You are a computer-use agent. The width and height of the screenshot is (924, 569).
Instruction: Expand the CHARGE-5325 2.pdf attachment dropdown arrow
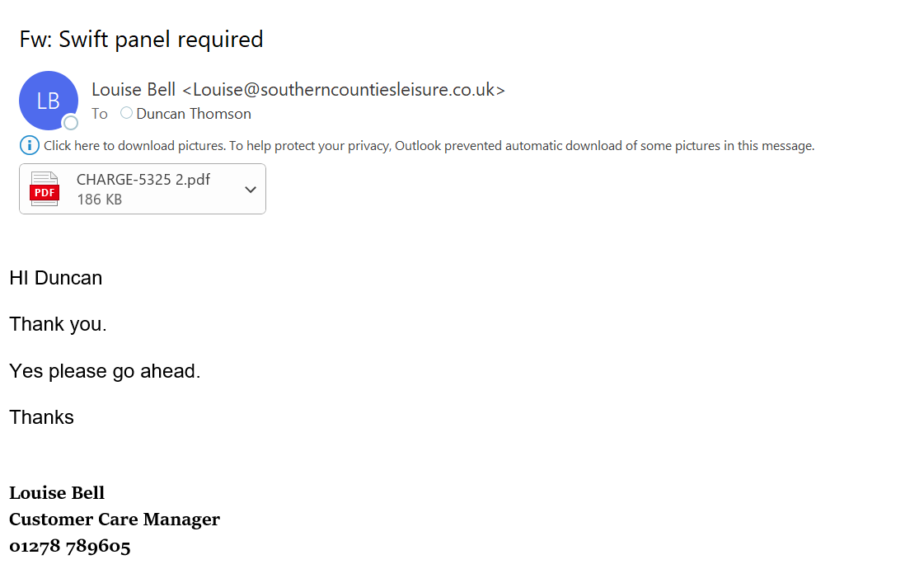(251, 190)
